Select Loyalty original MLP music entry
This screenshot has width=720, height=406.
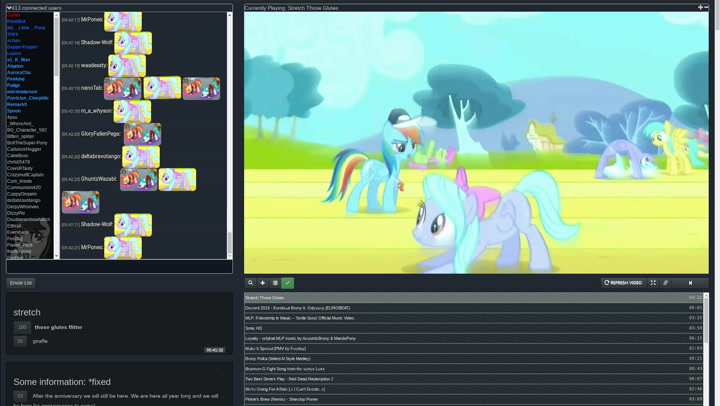click(x=473, y=338)
